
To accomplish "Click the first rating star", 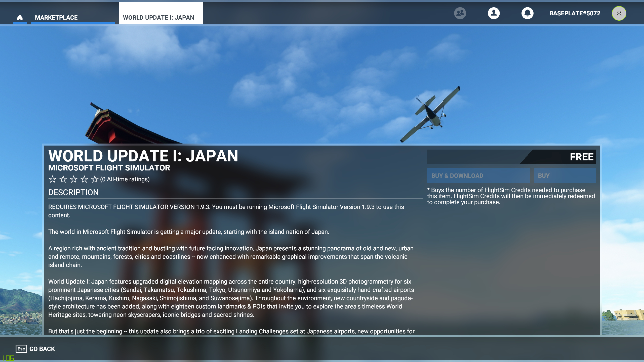I will (x=53, y=179).
